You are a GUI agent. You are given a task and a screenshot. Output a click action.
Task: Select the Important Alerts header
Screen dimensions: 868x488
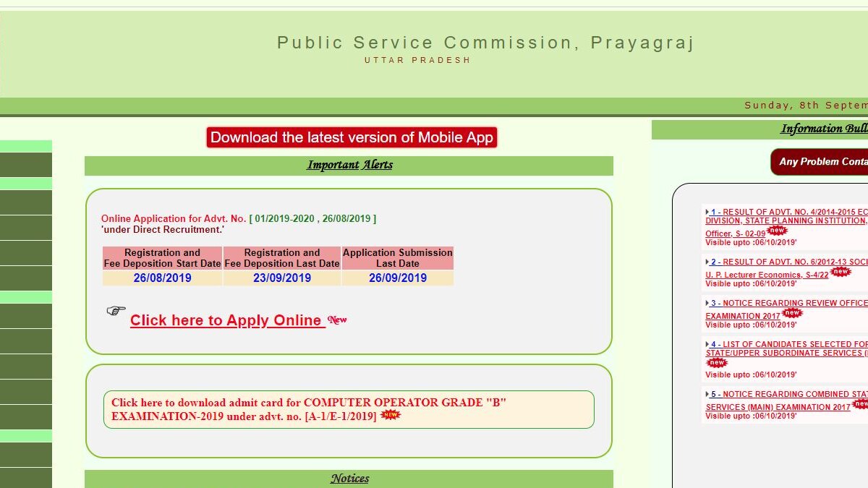[x=349, y=164]
